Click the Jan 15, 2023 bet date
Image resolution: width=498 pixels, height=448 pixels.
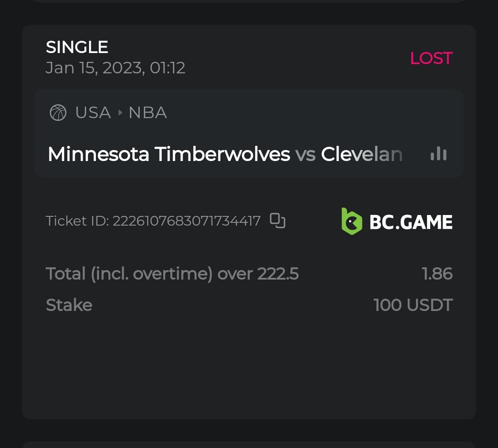(x=115, y=68)
